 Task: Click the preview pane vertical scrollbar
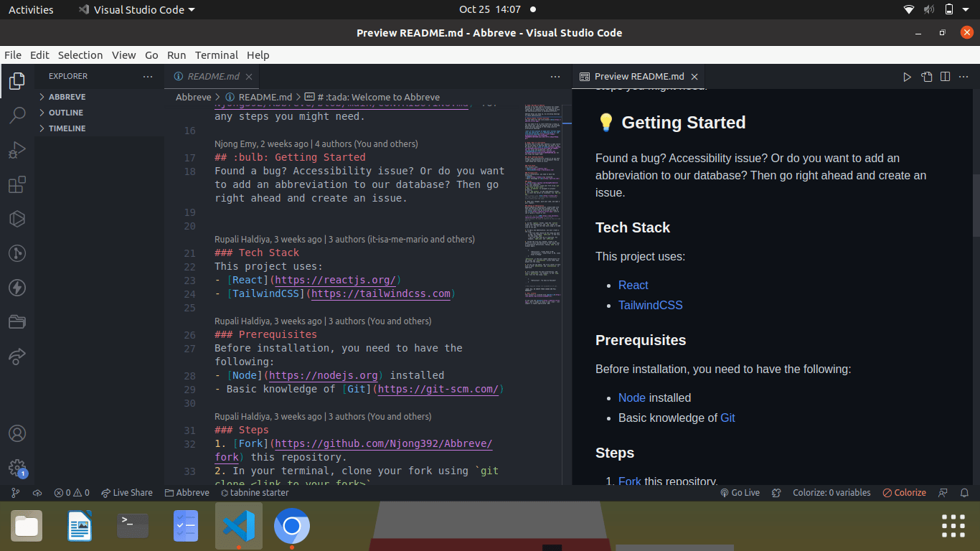click(975, 205)
